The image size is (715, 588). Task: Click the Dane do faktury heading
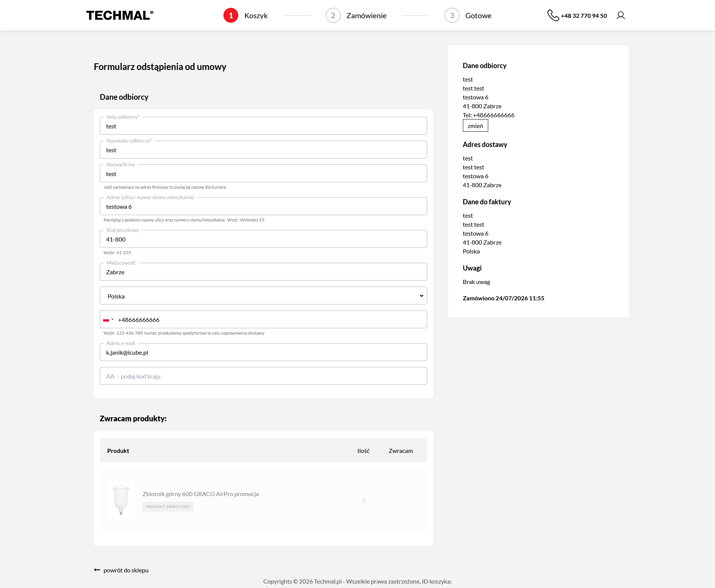point(487,202)
